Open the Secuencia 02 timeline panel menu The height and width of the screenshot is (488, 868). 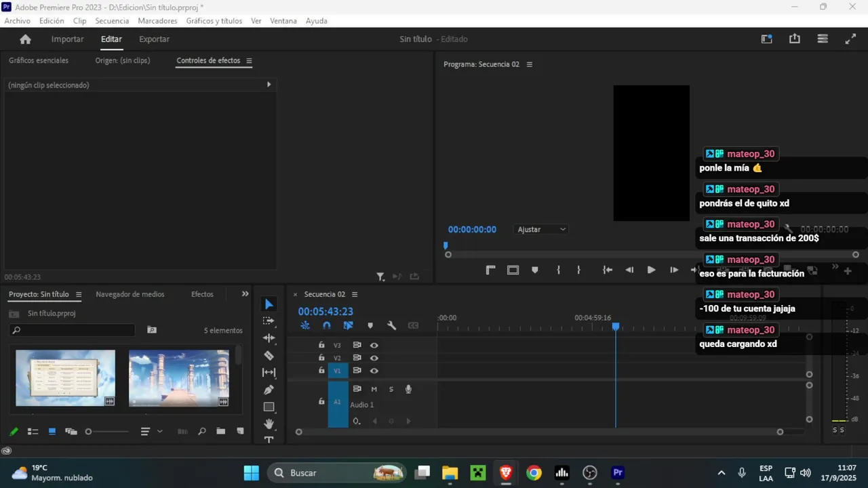pos(355,294)
